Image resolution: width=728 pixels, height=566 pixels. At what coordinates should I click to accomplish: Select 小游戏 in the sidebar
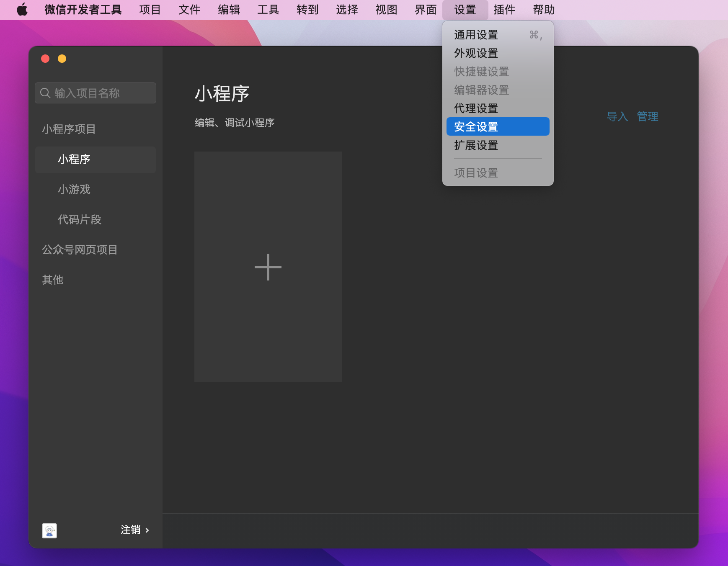[x=74, y=190]
